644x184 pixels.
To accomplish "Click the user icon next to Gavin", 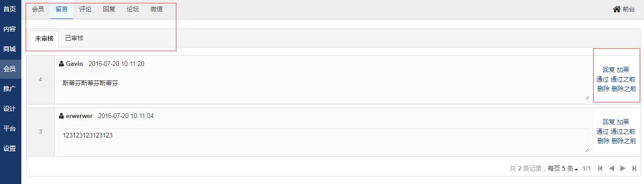I will coord(62,64).
